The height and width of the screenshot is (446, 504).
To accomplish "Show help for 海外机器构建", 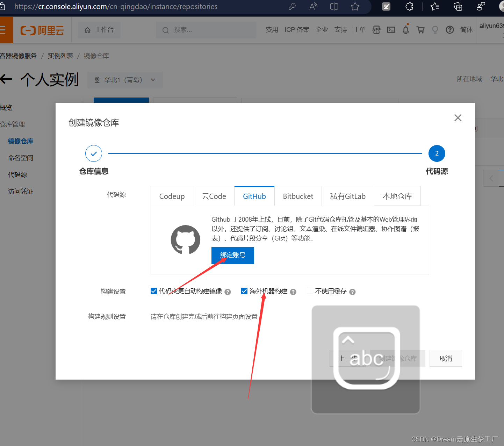I will pyautogui.click(x=293, y=292).
